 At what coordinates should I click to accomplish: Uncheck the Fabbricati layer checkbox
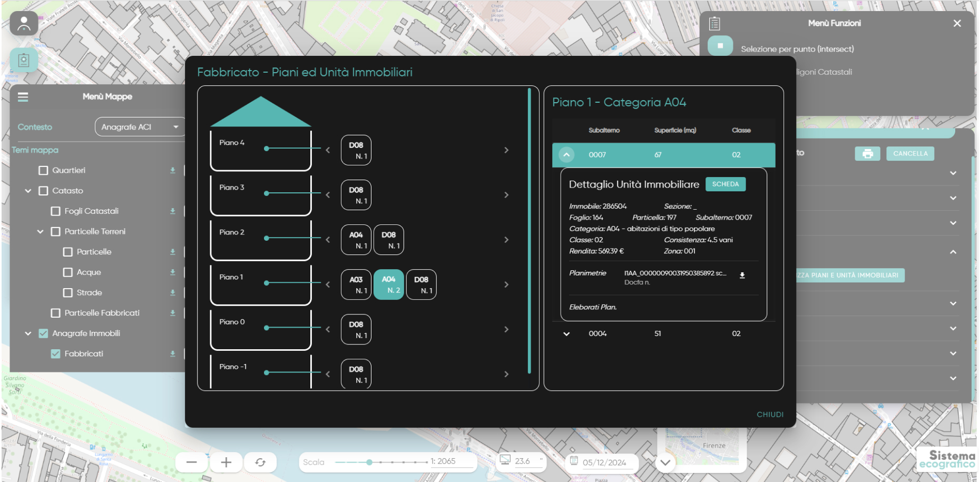(x=55, y=354)
